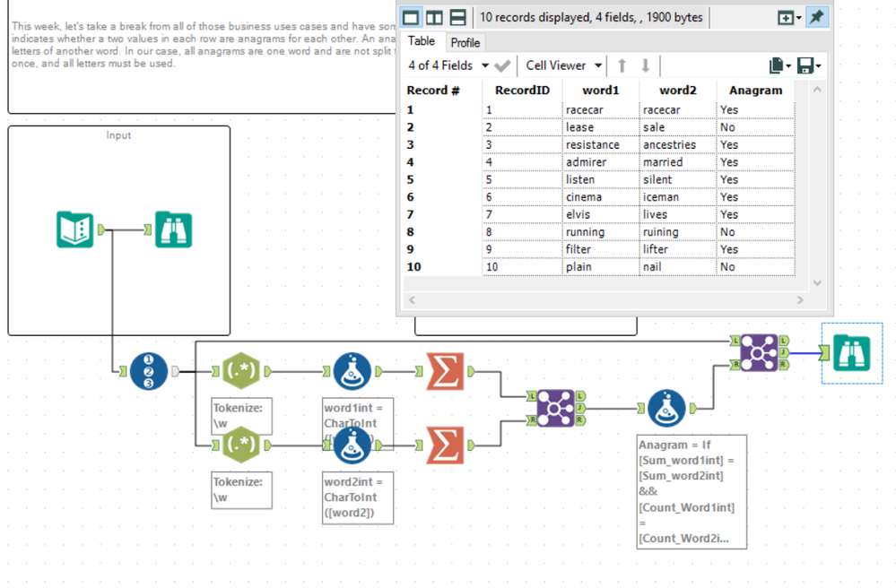Select the highlighted output Browse tool

point(852,353)
